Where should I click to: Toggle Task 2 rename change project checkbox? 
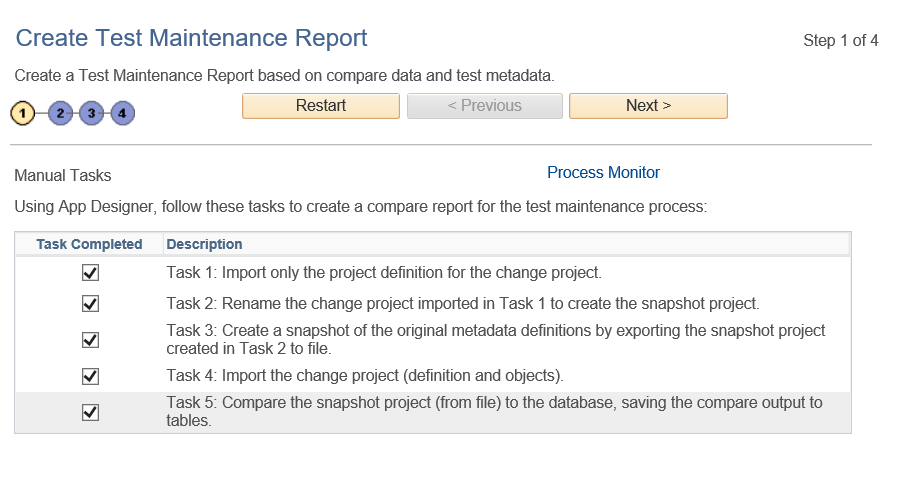coord(90,303)
